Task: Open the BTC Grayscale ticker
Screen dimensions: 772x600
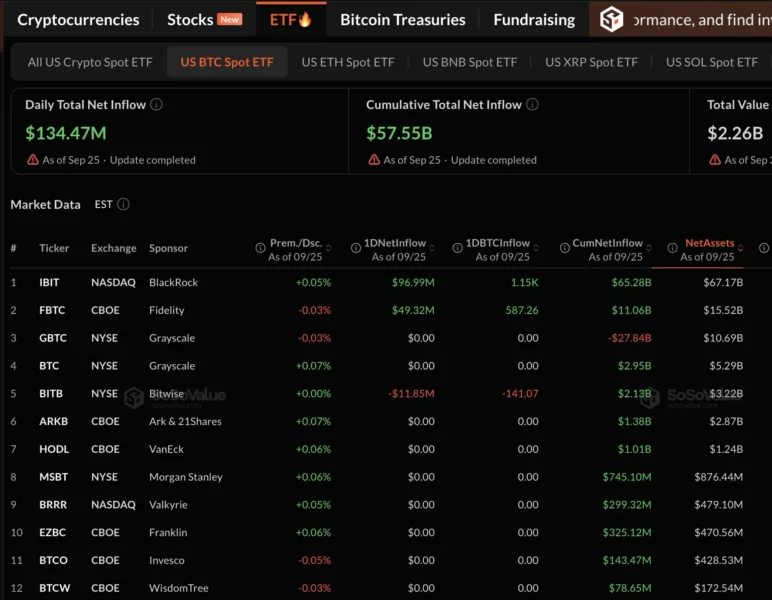Action: [x=49, y=366]
